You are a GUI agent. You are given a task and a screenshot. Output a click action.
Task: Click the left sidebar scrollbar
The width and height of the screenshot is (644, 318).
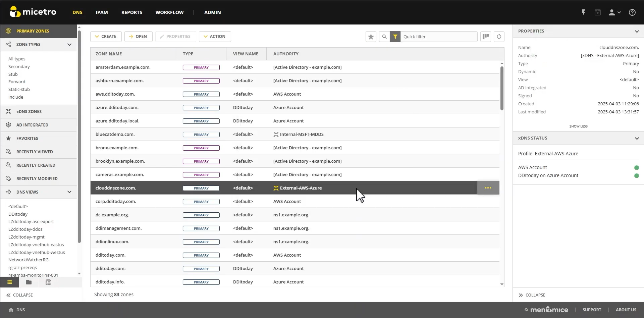[79, 137]
